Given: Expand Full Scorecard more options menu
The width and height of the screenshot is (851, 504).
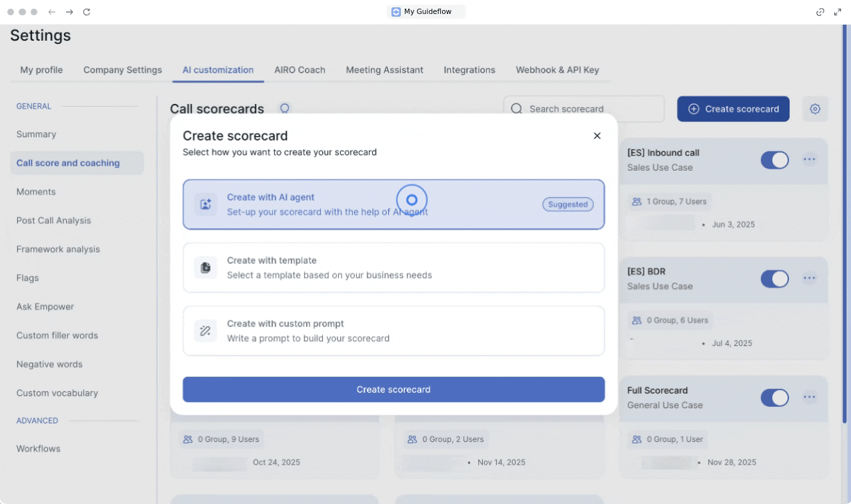Looking at the screenshot, I should [x=810, y=397].
